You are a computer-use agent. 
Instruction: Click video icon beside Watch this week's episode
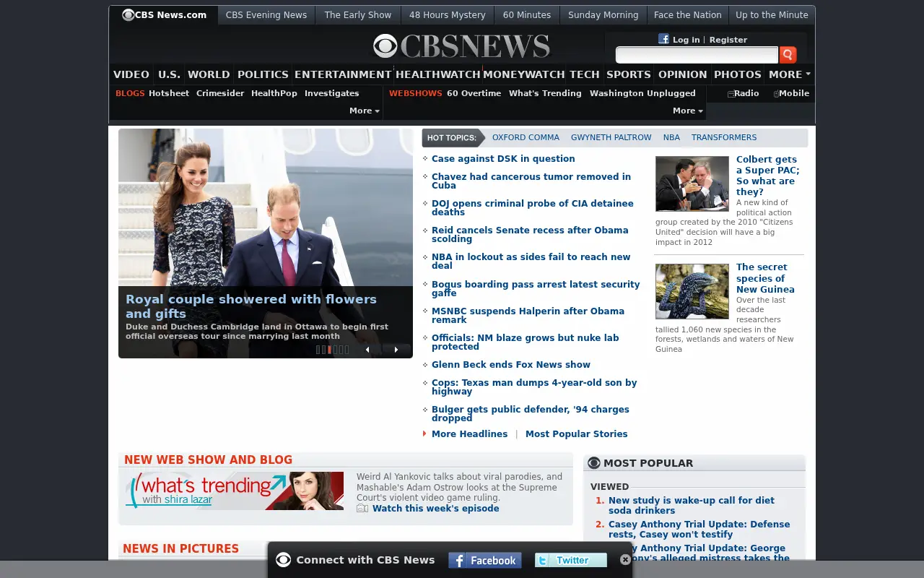pyautogui.click(x=362, y=509)
